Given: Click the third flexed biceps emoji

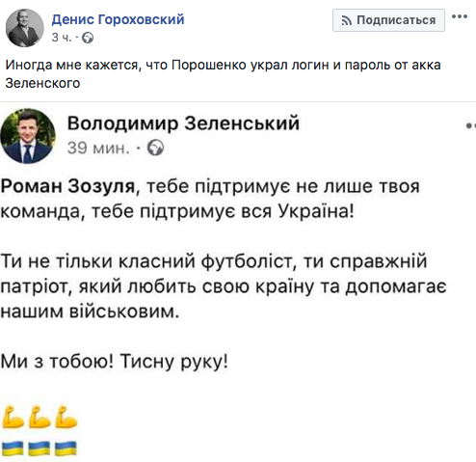Looking at the screenshot, I should pyautogui.click(x=66, y=418).
